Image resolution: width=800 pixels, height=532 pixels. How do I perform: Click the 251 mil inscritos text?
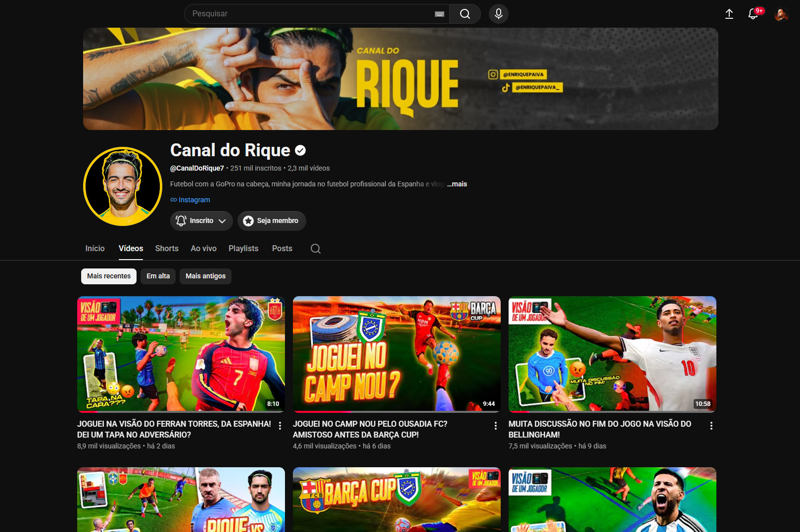coord(256,168)
